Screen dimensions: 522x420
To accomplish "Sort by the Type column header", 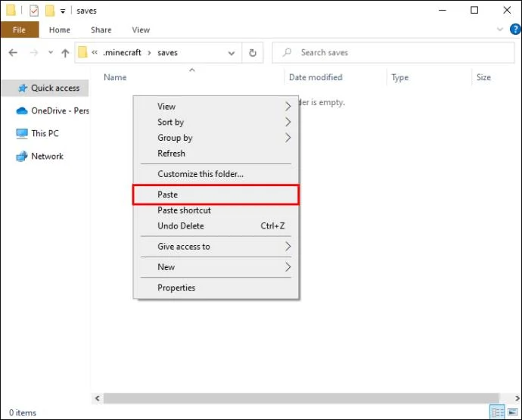I will tap(400, 77).
